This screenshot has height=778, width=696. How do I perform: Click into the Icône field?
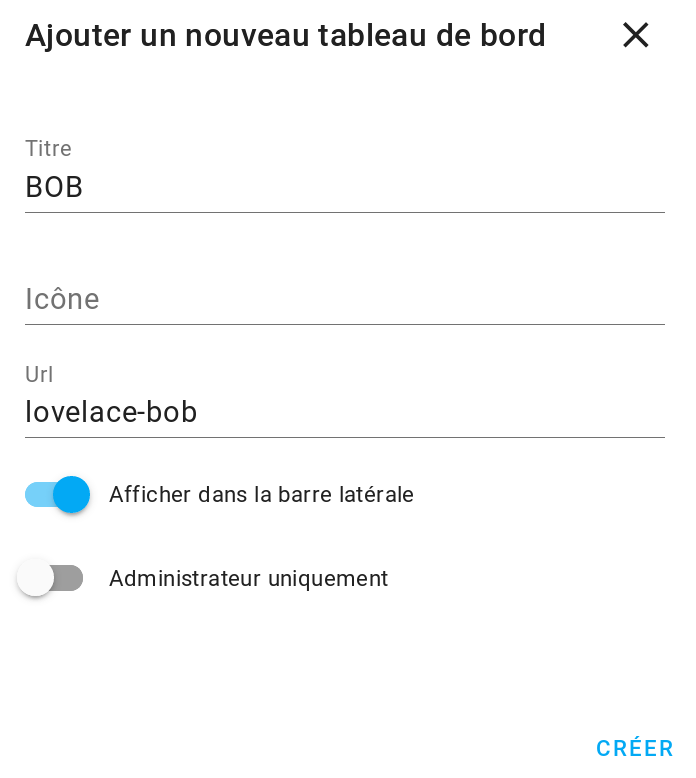point(345,299)
